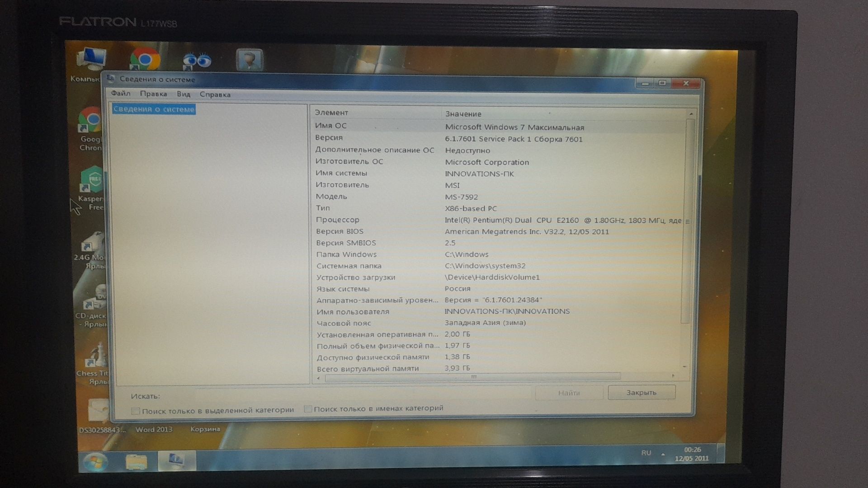Select System Information taskbar button

177,461
